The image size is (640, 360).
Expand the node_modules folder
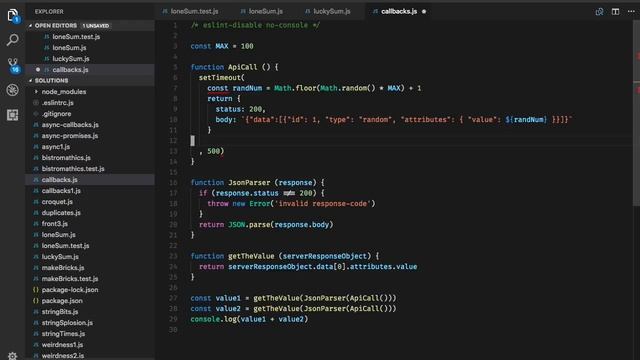[x=64, y=92]
